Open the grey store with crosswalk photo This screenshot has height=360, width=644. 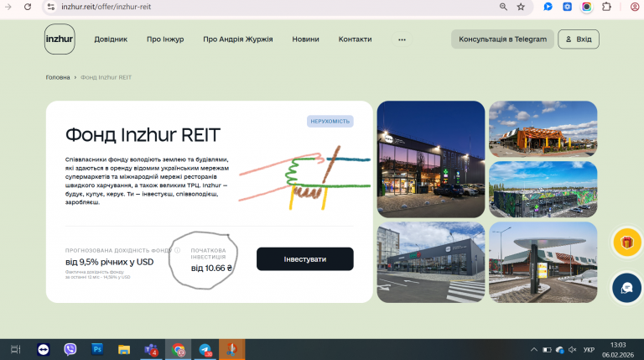click(x=431, y=262)
